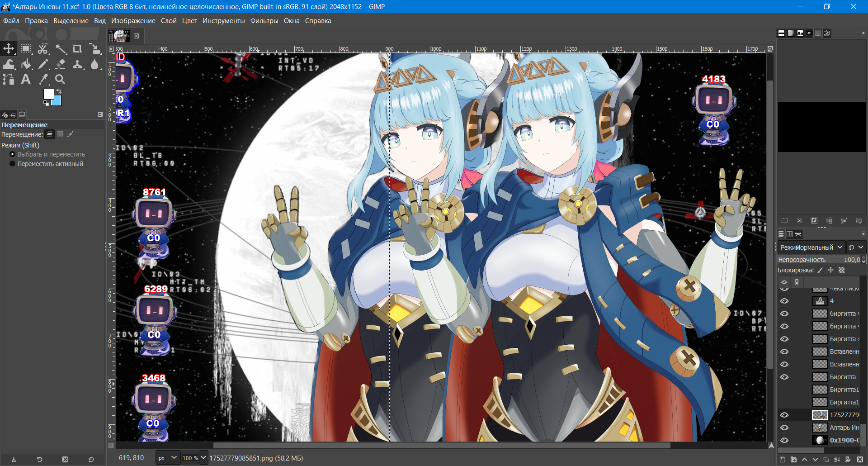Open the Tool Options tab menu
868x466 pixels.
coord(100,114)
